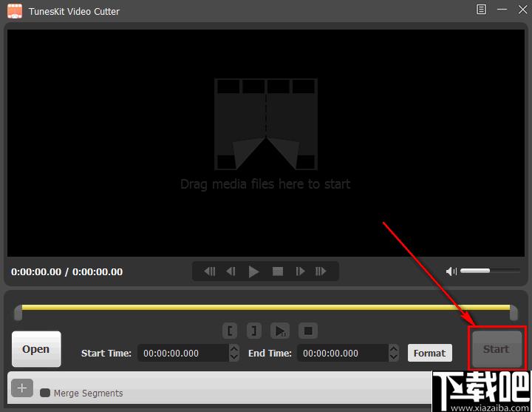The height and width of the screenshot is (412, 532).
Task: Jump to previous keyframe with leftmost arrow
Action: (x=209, y=271)
